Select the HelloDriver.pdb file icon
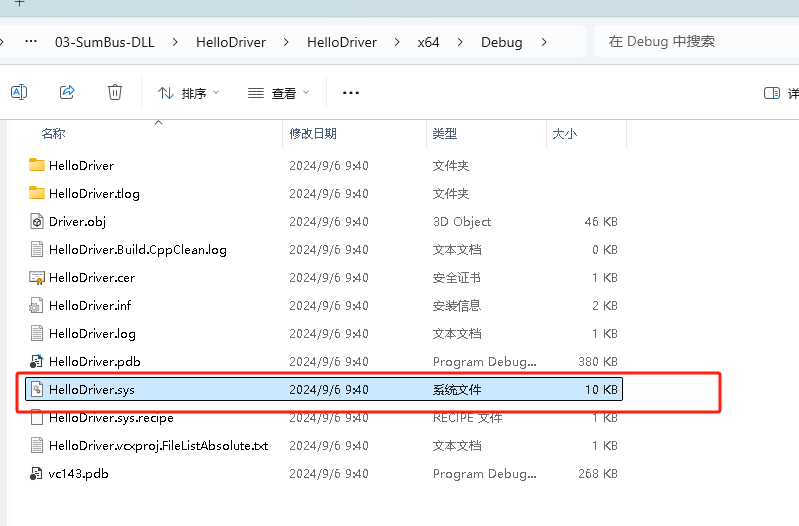This screenshot has width=799, height=526. (36, 361)
